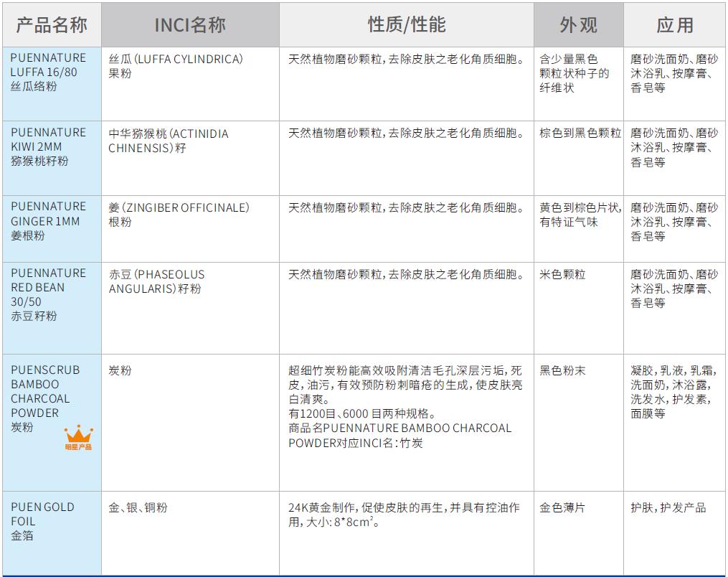
Task: Click the 炭粉 INCI name cell
Action: pyautogui.click(x=190, y=423)
